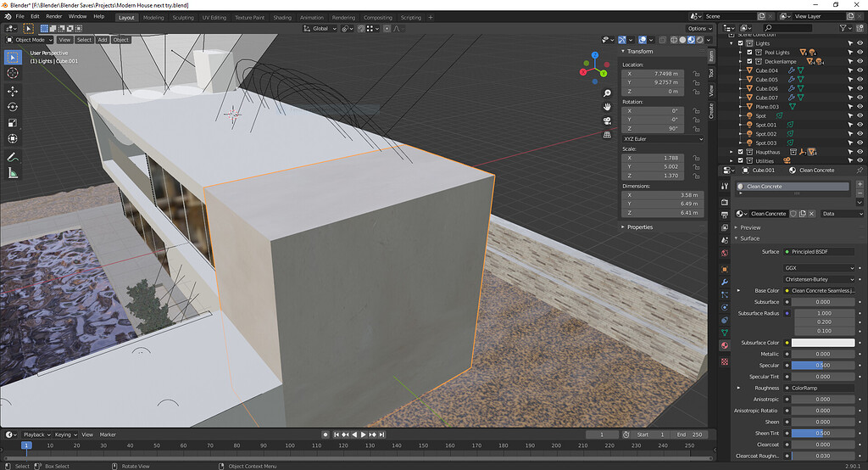Unlink material with the X button
This screenshot has height=470, width=868.
(x=811, y=214)
